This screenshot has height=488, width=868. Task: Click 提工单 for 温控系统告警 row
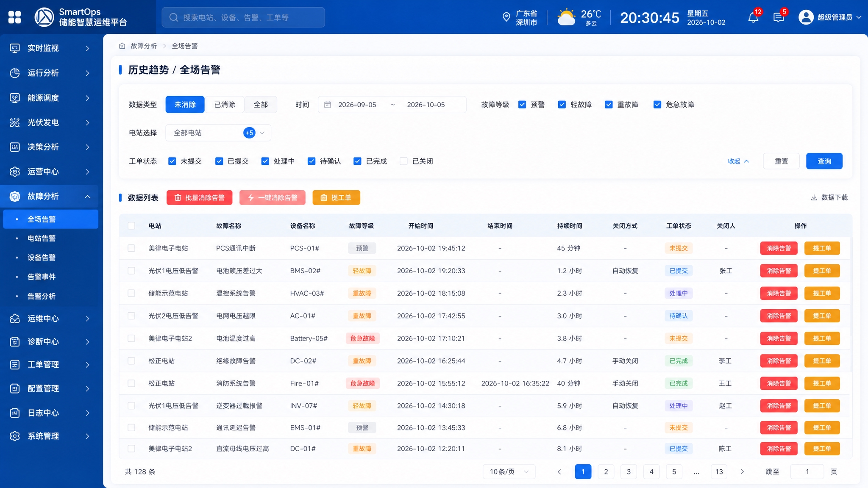pyautogui.click(x=822, y=293)
